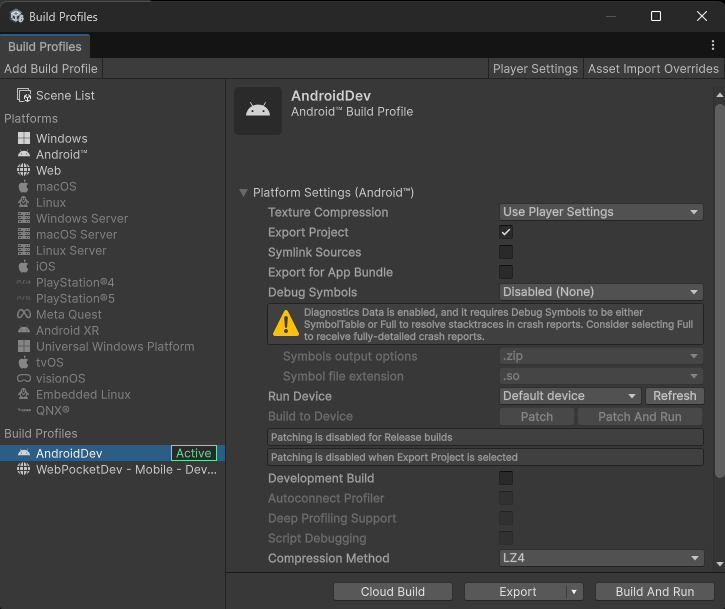Click the Build And Run button
The image size is (725, 609).
tap(655, 591)
